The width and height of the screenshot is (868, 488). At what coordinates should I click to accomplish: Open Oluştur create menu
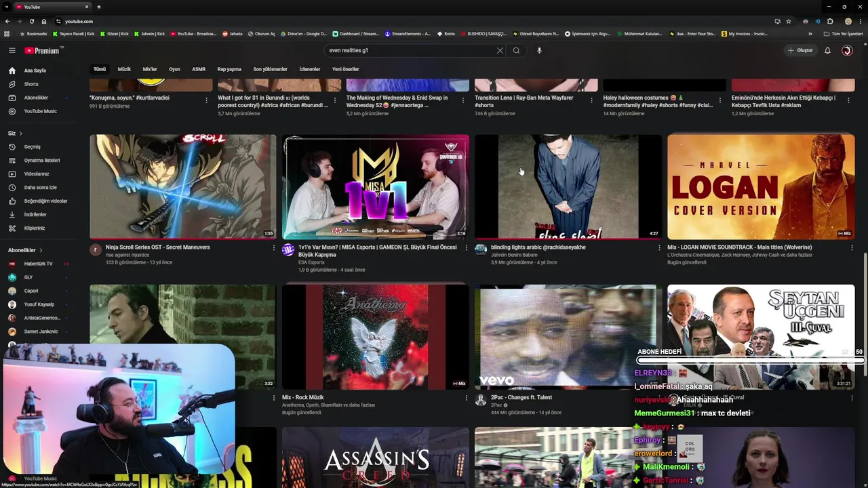click(800, 50)
